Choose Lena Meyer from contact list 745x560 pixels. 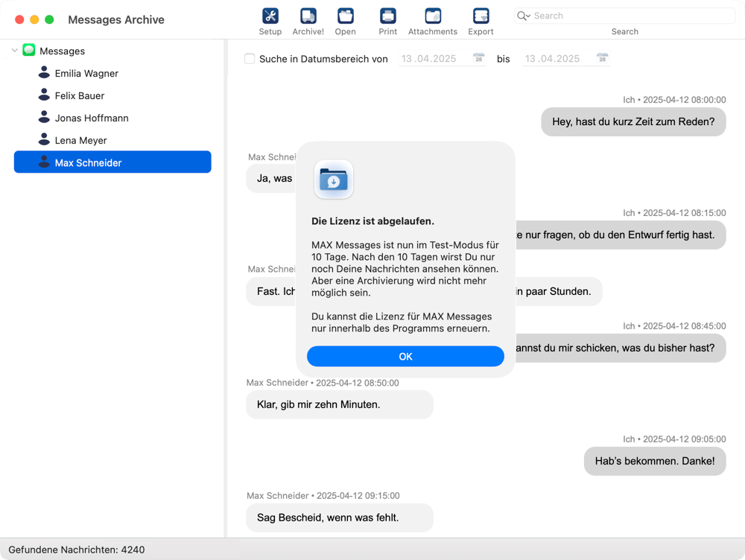tap(80, 140)
